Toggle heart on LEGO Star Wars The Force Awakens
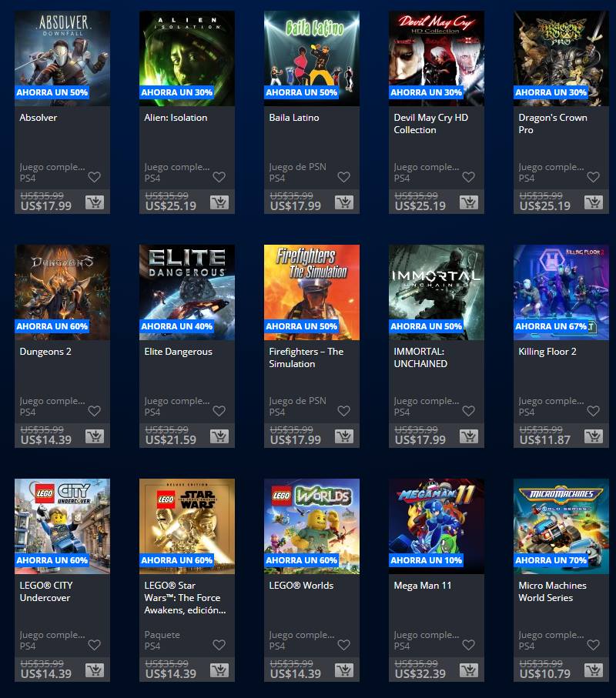The image size is (616, 698). pos(219,645)
